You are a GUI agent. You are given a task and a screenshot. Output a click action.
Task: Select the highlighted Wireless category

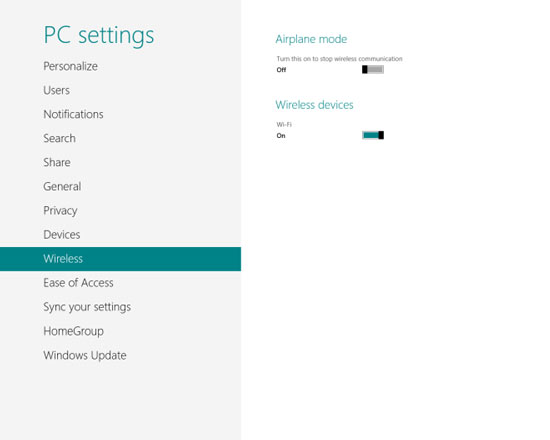click(x=120, y=259)
